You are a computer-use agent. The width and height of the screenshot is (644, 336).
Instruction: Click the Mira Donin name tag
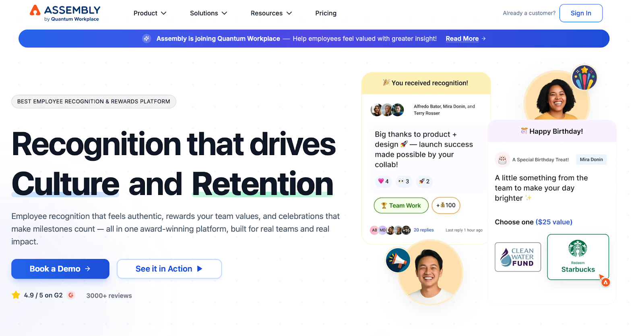(x=591, y=160)
